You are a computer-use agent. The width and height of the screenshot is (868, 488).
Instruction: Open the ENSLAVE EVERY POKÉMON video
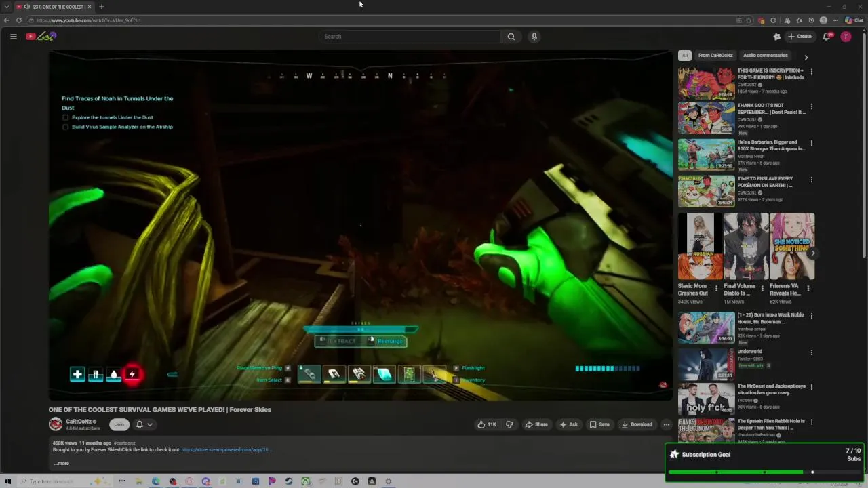click(x=707, y=192)
